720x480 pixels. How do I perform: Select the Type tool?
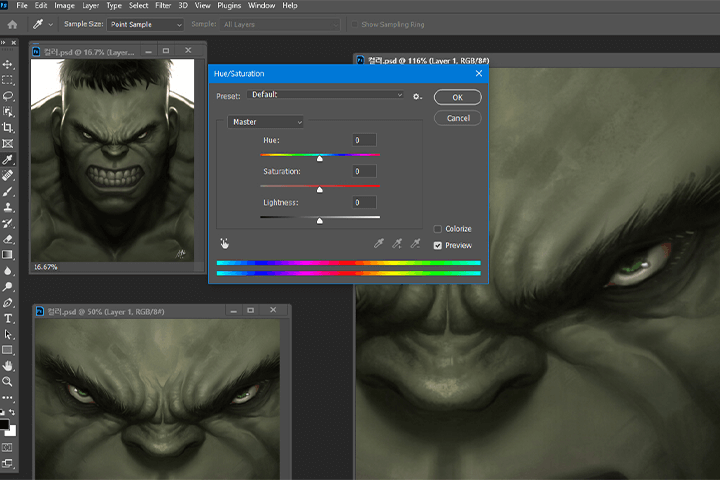point(8,319)
